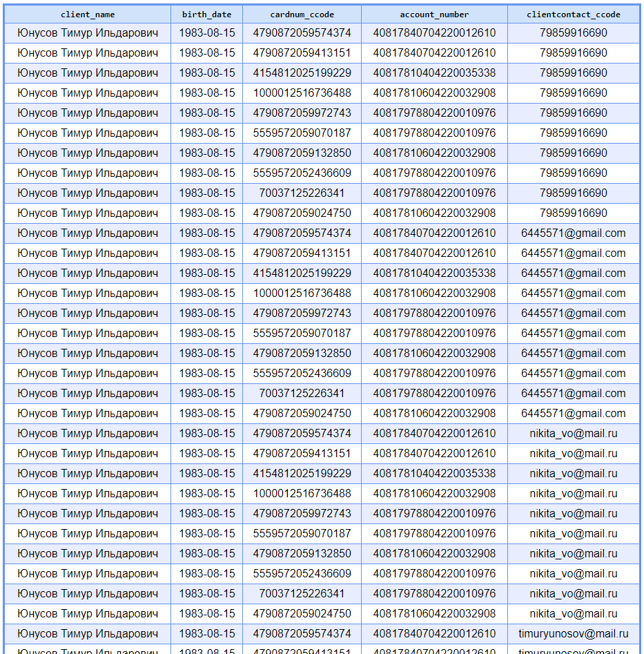Image resolution: width=644 pixels, height=654 pixels.
Task: Select 6445571@gmail.com beside card 4154812025199229
Action: [573, 273]
